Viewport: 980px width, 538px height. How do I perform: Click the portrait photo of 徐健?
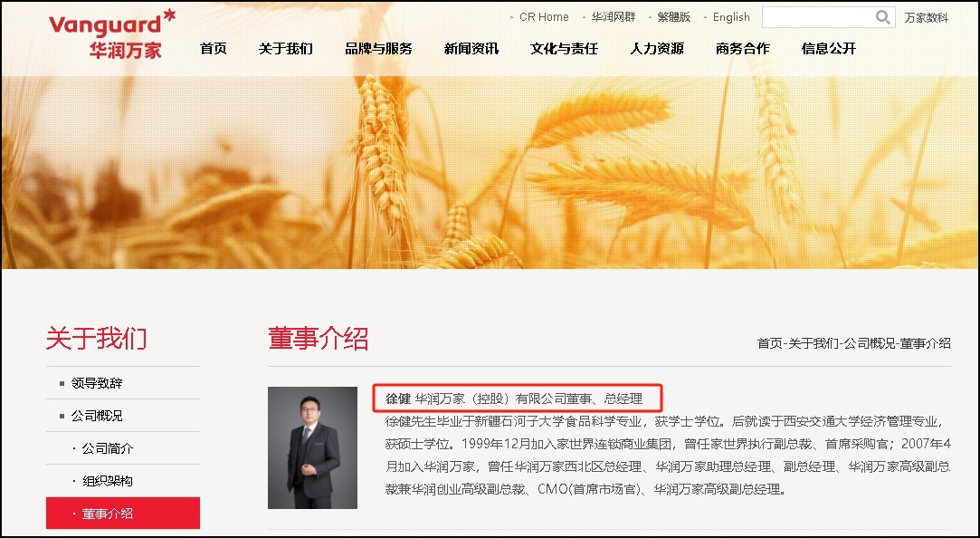point(312,448)
